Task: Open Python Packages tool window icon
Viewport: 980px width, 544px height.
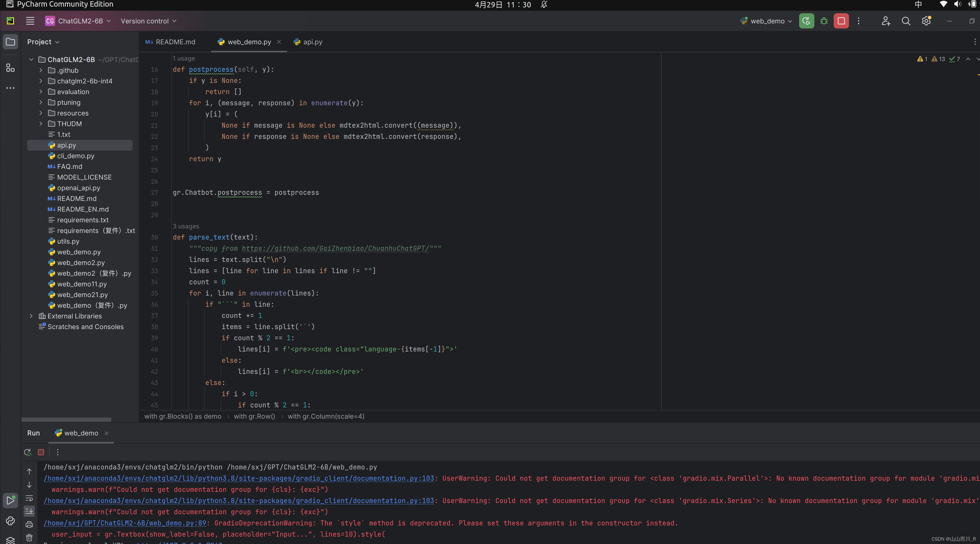Action: (x=10, y=521)
